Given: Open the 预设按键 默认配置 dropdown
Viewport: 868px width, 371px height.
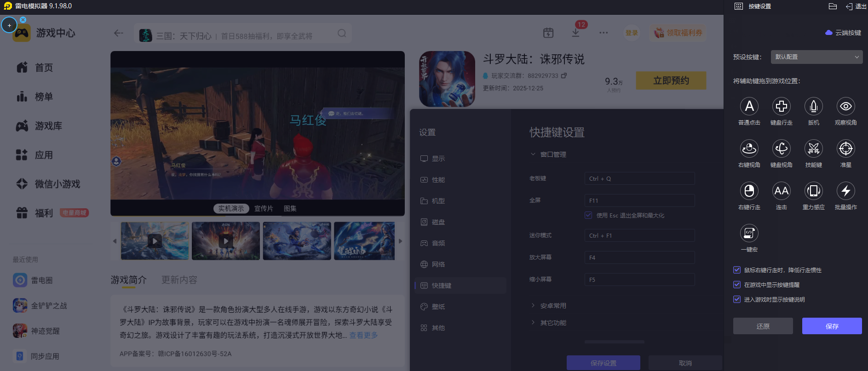Looking at the screenshot, I should coord(816,57).
